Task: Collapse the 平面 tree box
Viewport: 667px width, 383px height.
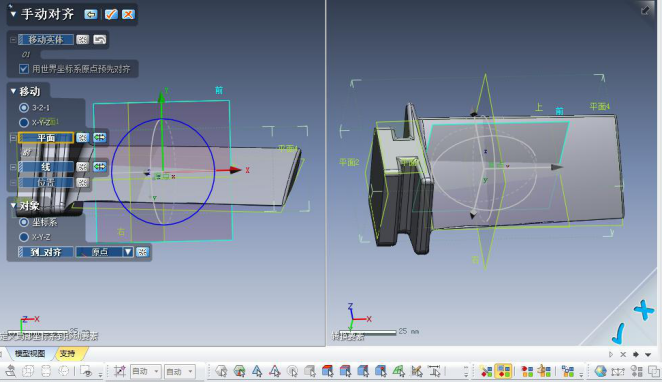Action: pos(13,137)
